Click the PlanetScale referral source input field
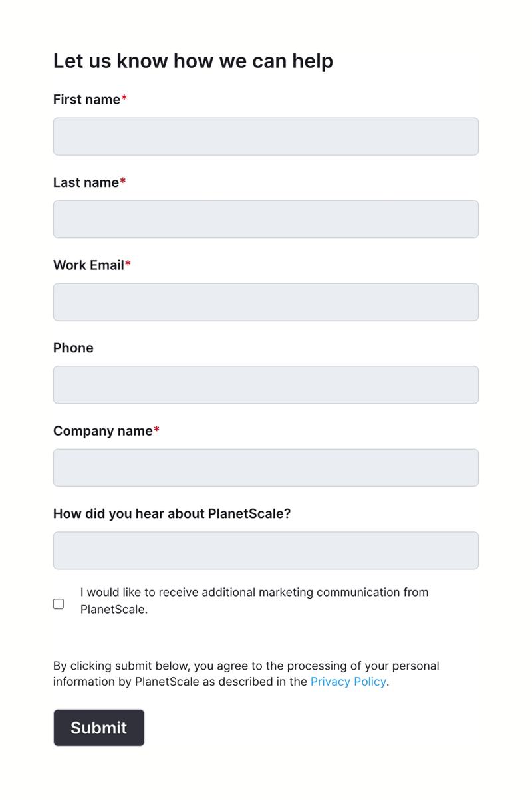The width and height of the screenshot is (532, 800). [x=266, y=550]
